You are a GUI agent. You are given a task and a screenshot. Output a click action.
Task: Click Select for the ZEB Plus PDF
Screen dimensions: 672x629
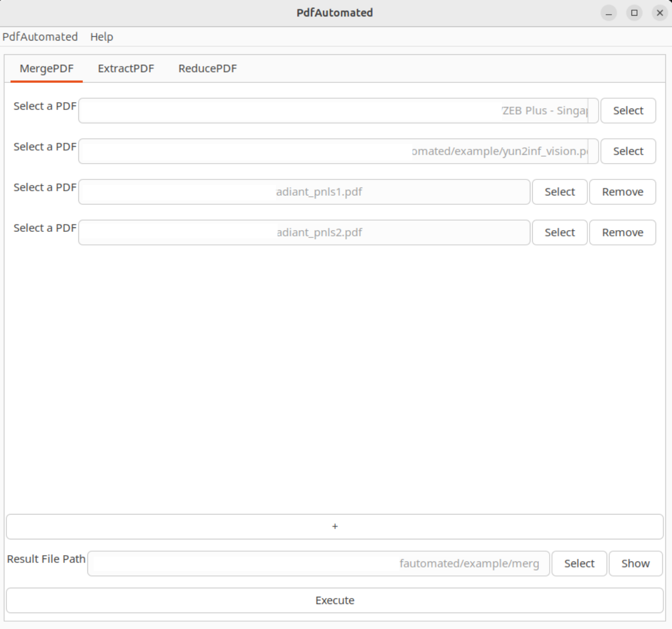click(627, 111)
